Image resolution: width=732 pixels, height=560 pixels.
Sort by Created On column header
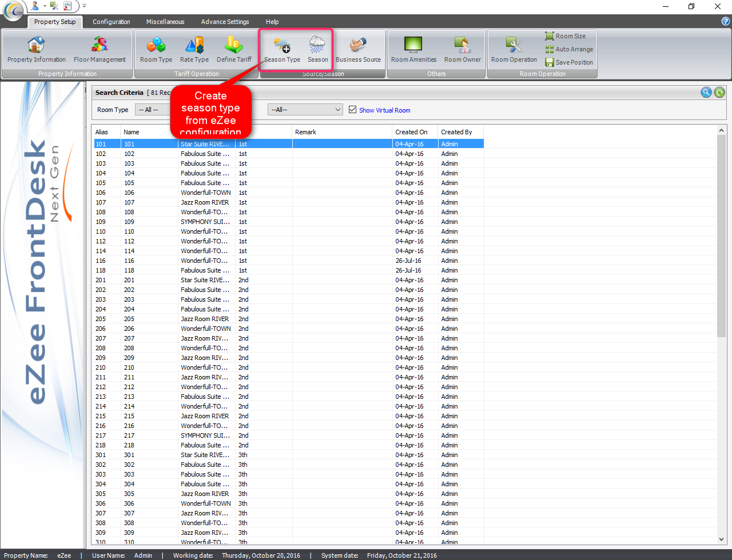click(415, 132)
